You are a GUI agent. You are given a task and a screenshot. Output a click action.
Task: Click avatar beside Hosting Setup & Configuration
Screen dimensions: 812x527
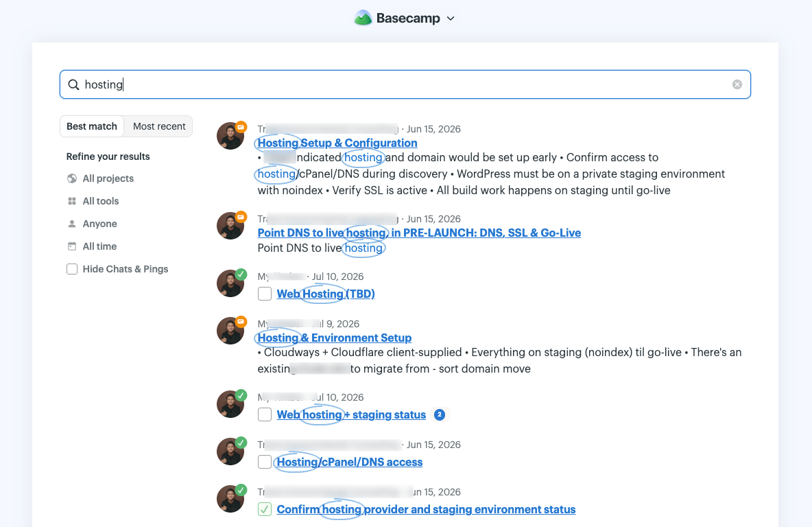click(x=230, y=137)
